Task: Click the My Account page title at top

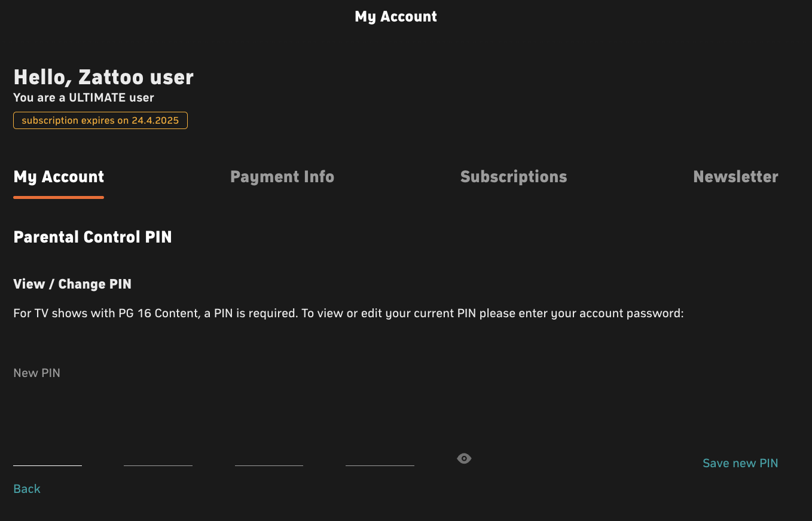Action: coord(396,17)
